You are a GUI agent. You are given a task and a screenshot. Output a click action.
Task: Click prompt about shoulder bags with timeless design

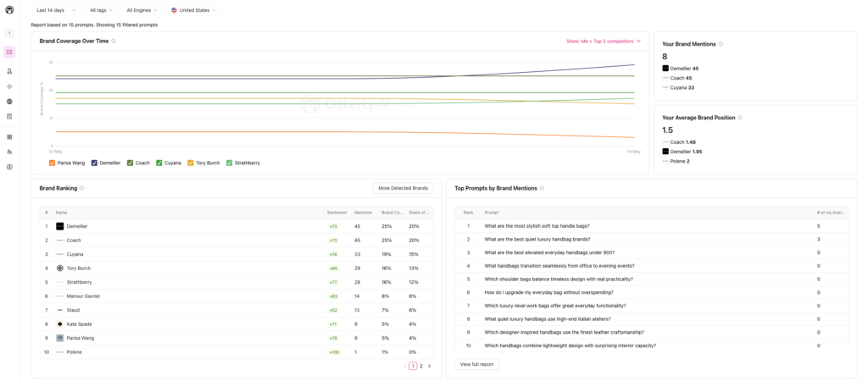(x=559, y=280)
